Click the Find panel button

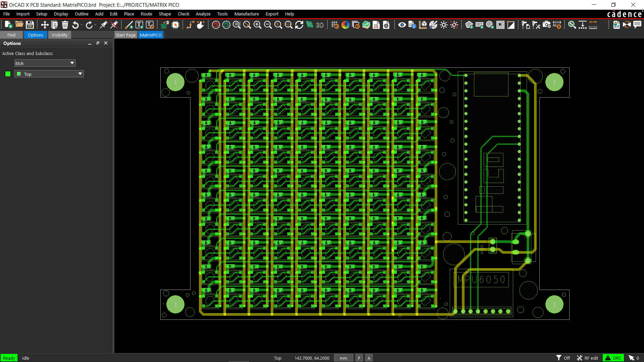tap(11, 35)
